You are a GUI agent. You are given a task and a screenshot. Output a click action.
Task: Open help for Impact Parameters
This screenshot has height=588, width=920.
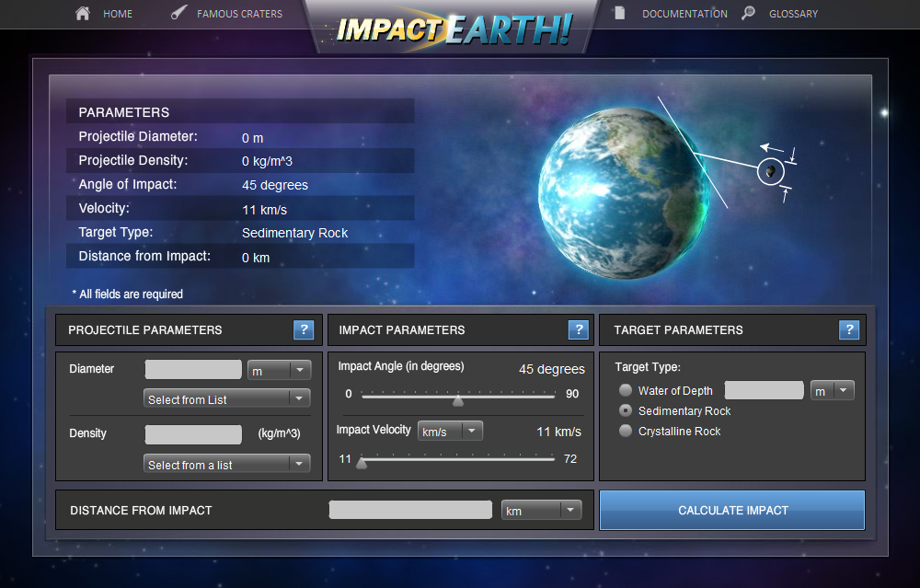(x=578, y=330)
